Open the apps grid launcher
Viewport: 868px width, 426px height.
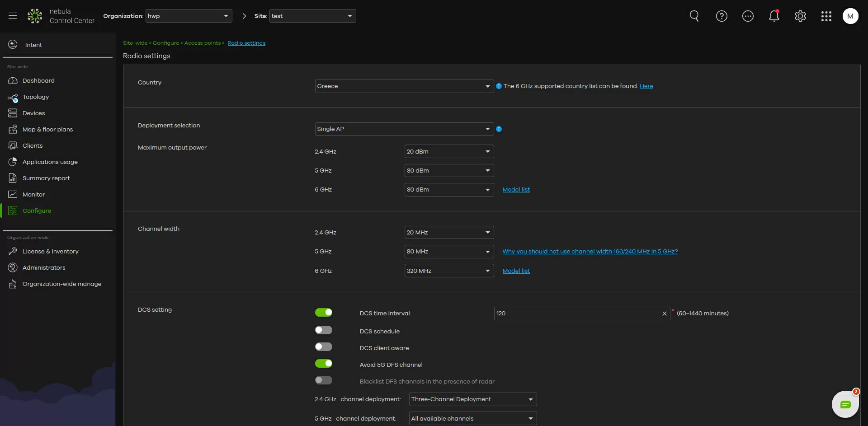click(826, 16)
